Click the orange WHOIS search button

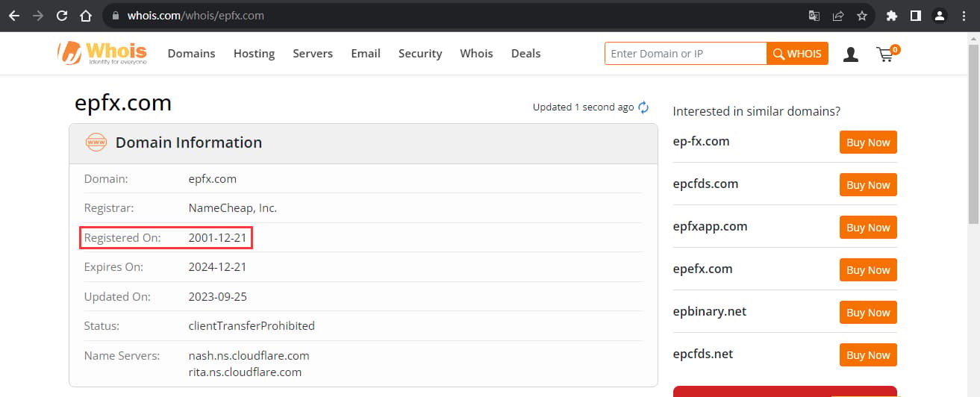click(797, 54)
